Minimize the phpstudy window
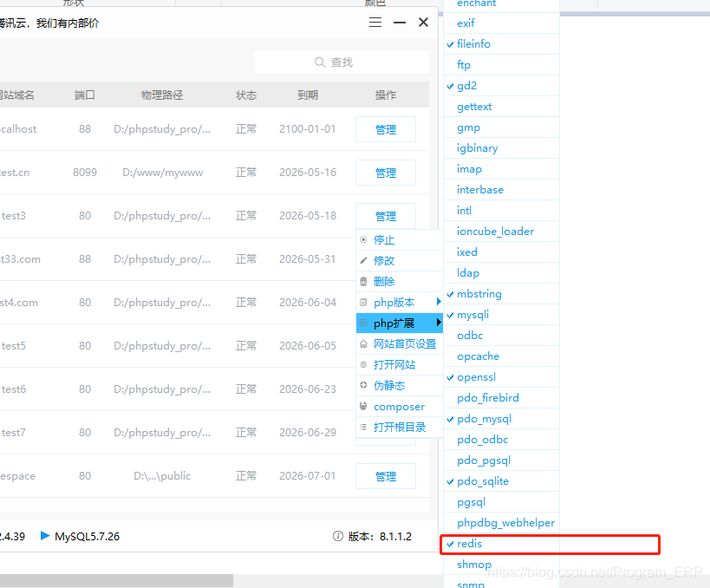710x588 pixels. (x=400, y=23)
